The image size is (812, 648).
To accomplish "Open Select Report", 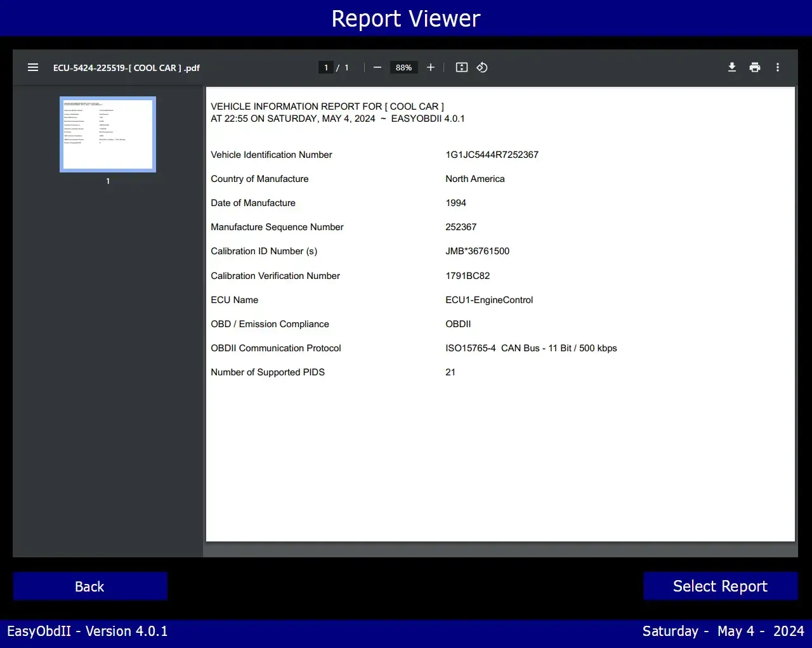I will pyautogui.click(x=720, y=586).
